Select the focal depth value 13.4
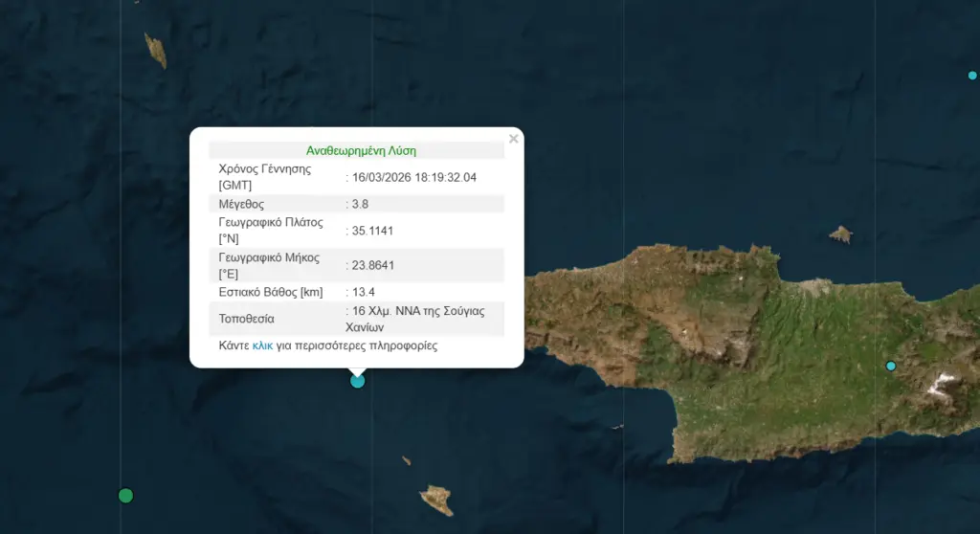980x534 pixels. [x=363, y=292]
